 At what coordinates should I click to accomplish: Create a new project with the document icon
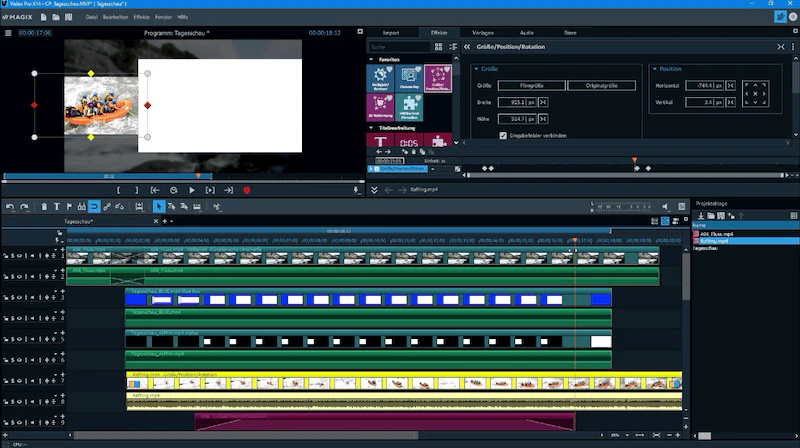[43, 17]
